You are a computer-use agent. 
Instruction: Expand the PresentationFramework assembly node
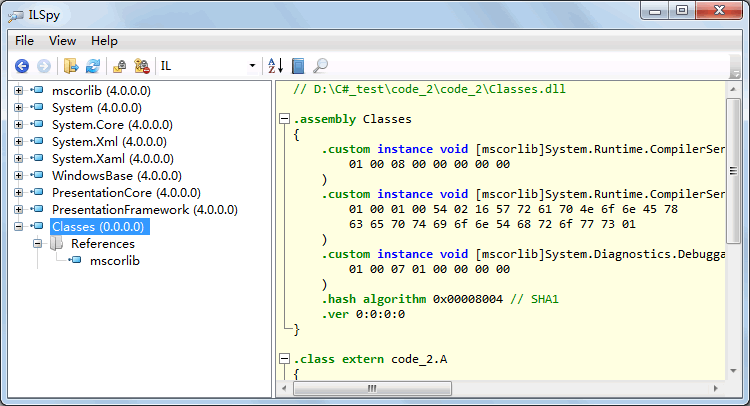(19, 209)
